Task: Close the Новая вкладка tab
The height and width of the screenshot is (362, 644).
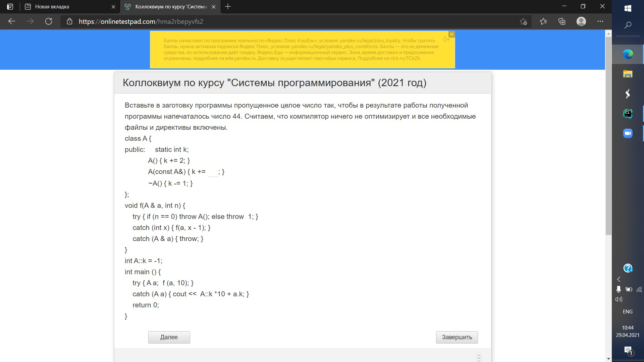Action: (x=113, y=7)
